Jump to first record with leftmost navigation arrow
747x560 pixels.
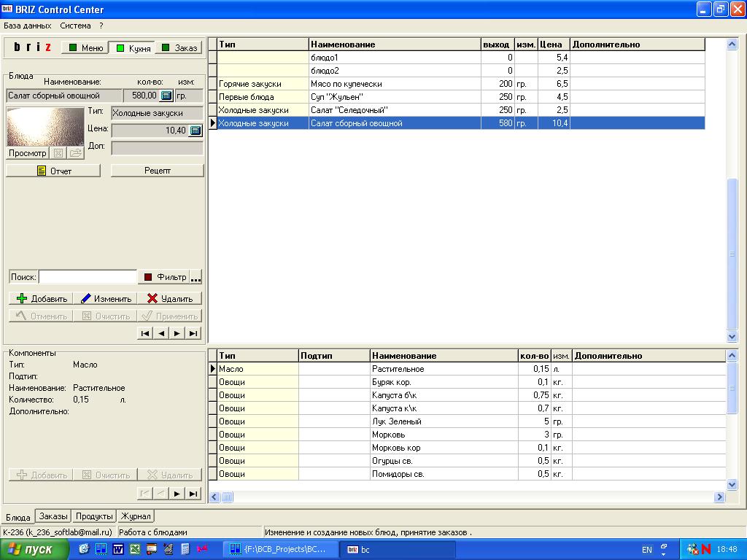pyautogui.click(x=145, y=332)
